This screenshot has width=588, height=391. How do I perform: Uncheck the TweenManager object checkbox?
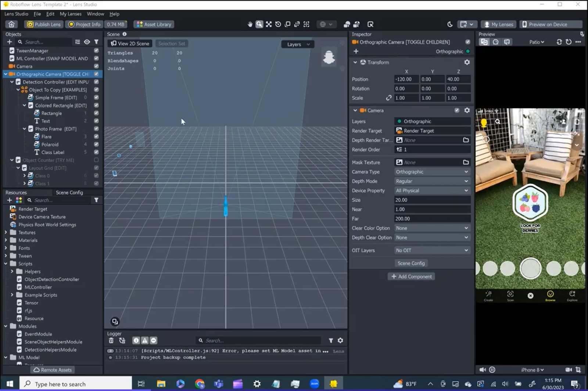[x=96, y=51]
